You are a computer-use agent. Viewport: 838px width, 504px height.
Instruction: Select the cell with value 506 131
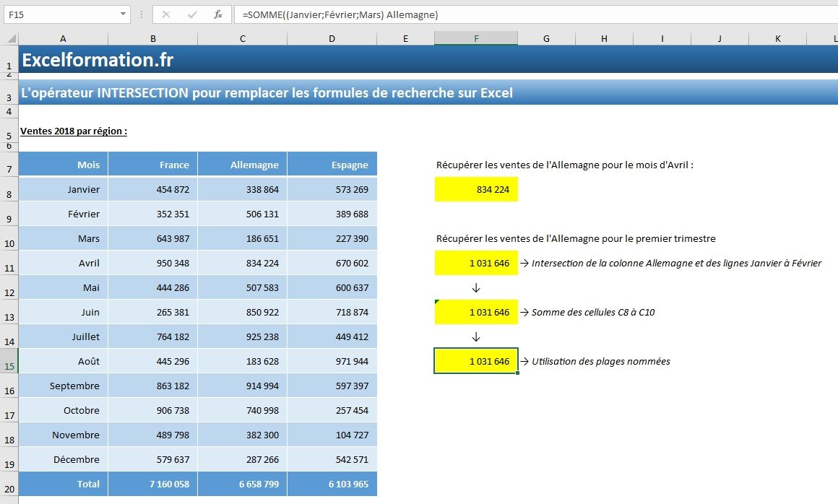click(243, 214)
